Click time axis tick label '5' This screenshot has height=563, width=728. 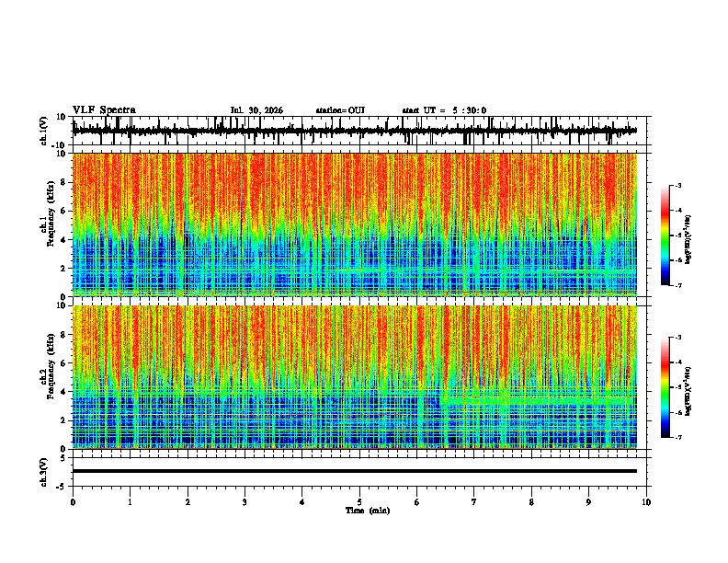point(359,502)
